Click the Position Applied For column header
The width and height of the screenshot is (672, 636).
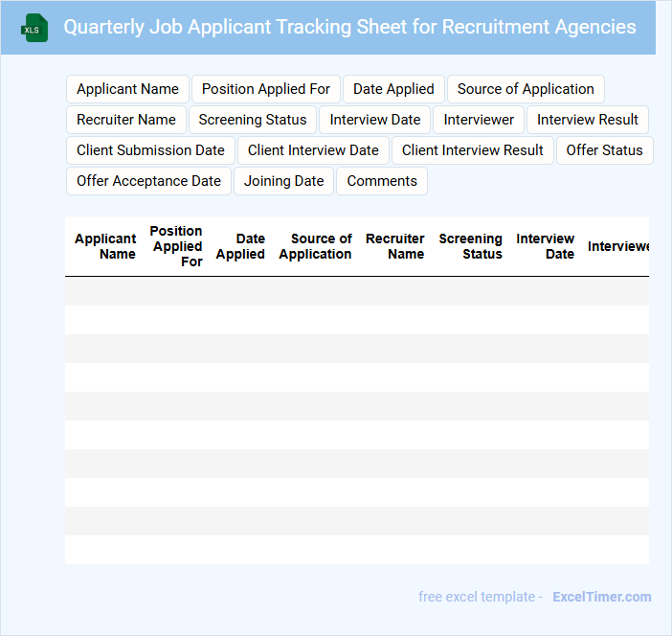tap(176, 246)
